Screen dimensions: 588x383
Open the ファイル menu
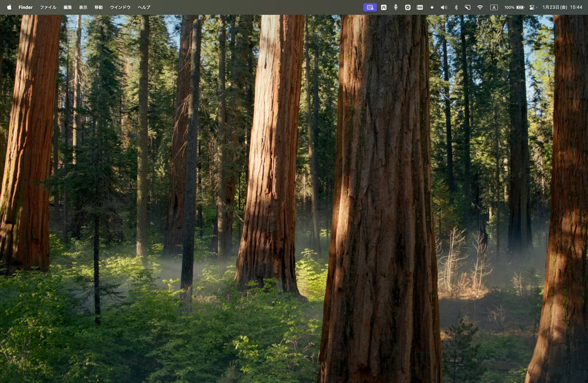(48, 7)
